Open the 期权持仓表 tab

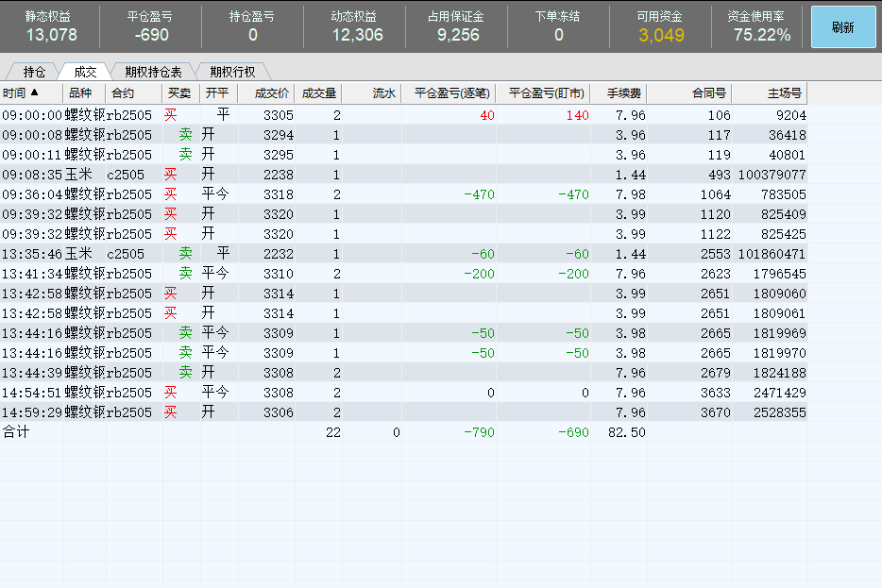coord(153,72)
